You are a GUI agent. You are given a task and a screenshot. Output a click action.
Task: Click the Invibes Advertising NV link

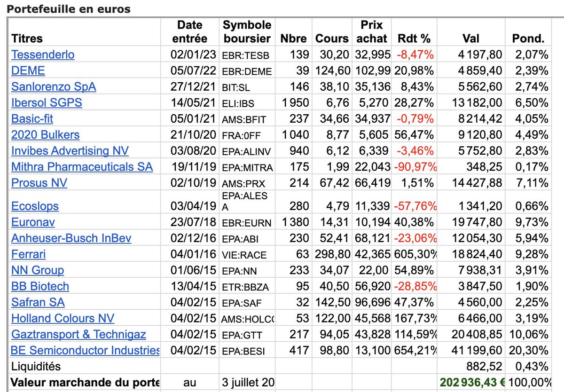pos(70,151)
